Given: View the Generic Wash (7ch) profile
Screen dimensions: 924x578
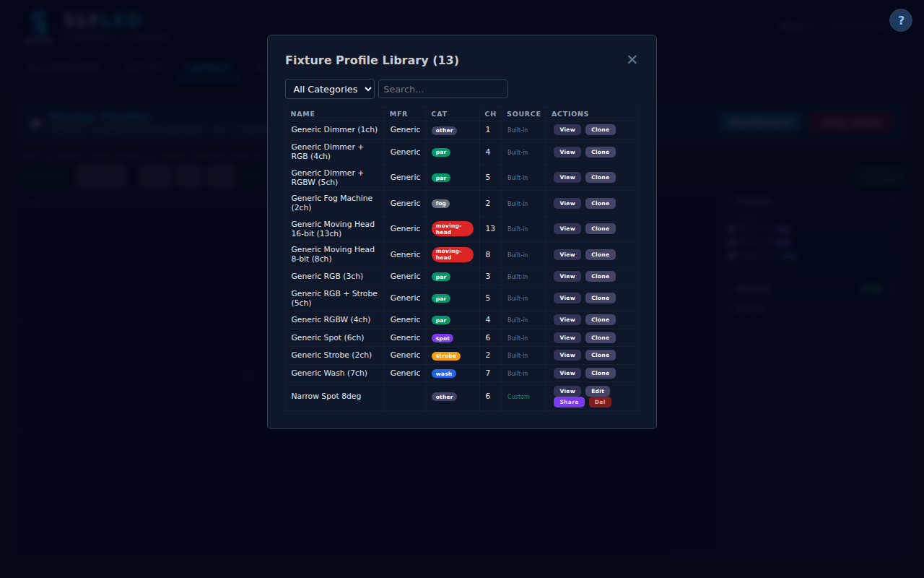Looking at the screenshot, I should pos(567,373).
